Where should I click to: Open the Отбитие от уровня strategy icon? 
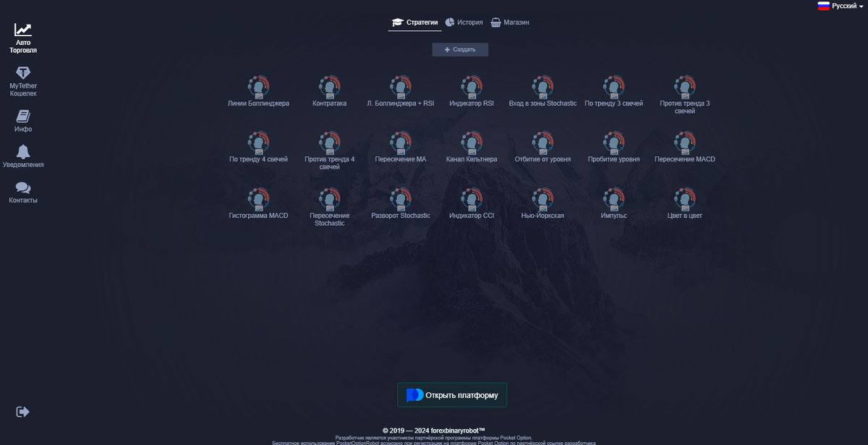[543, 143]
